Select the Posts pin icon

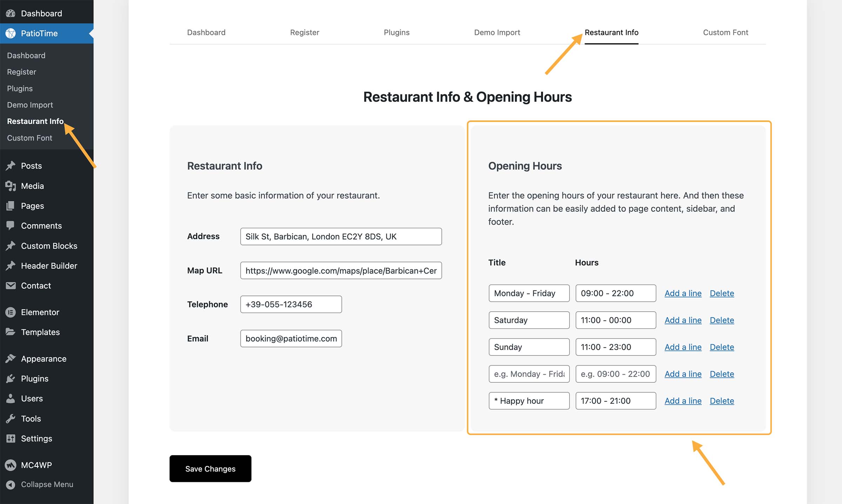(11, 165)
